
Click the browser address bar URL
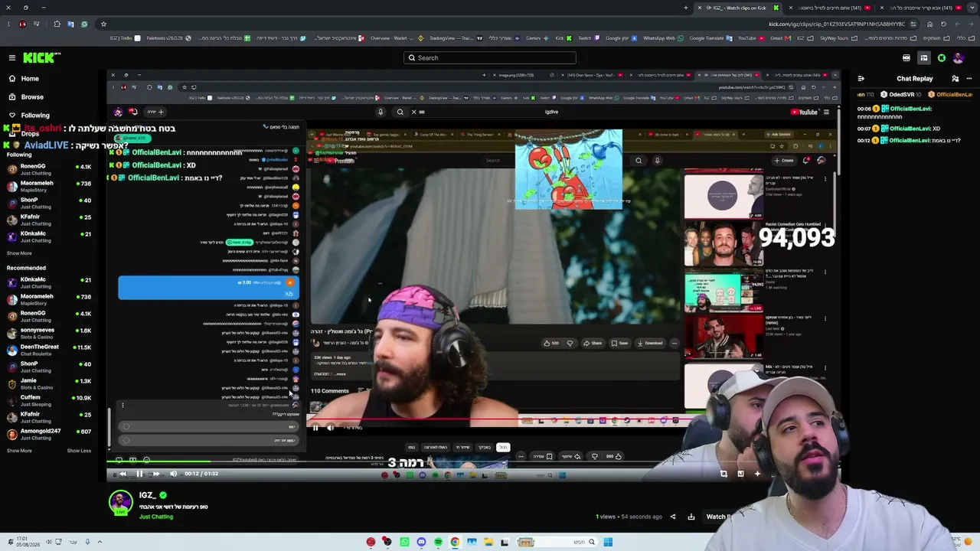click(x=837, y=24)
